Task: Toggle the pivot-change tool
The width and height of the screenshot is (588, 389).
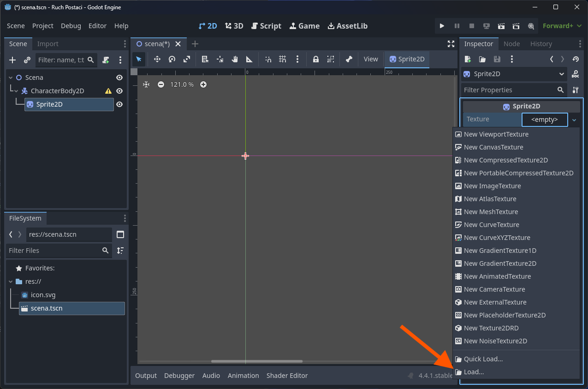Action: (x=220, y=59)
